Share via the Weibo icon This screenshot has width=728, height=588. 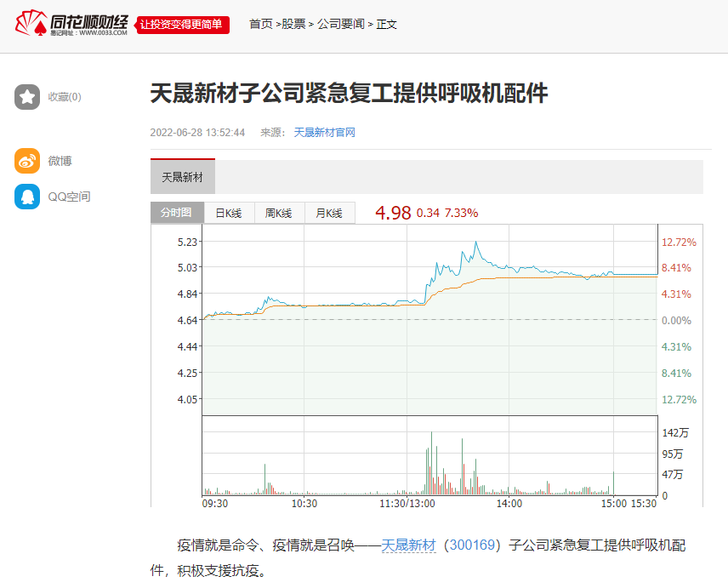pos(27,161)
